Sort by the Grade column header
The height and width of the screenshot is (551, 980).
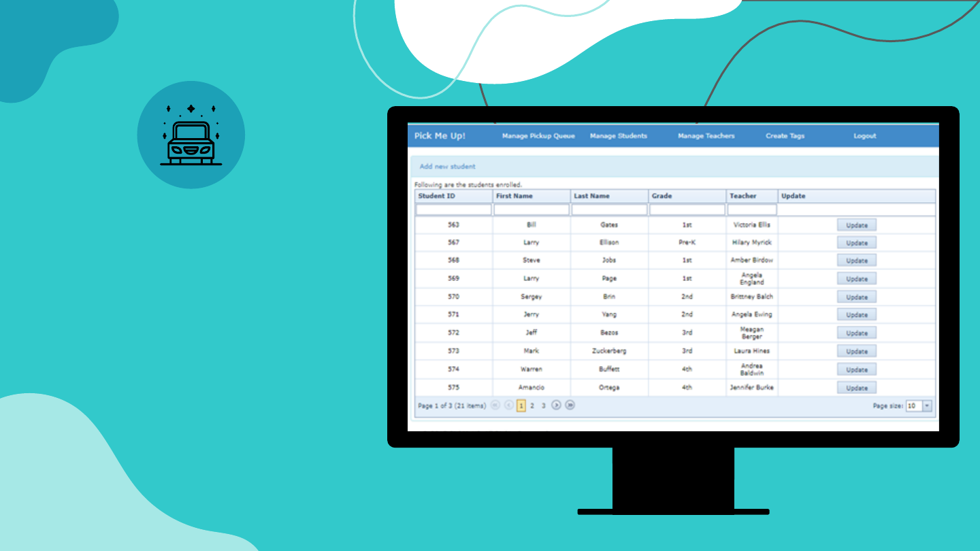(661, 196)
